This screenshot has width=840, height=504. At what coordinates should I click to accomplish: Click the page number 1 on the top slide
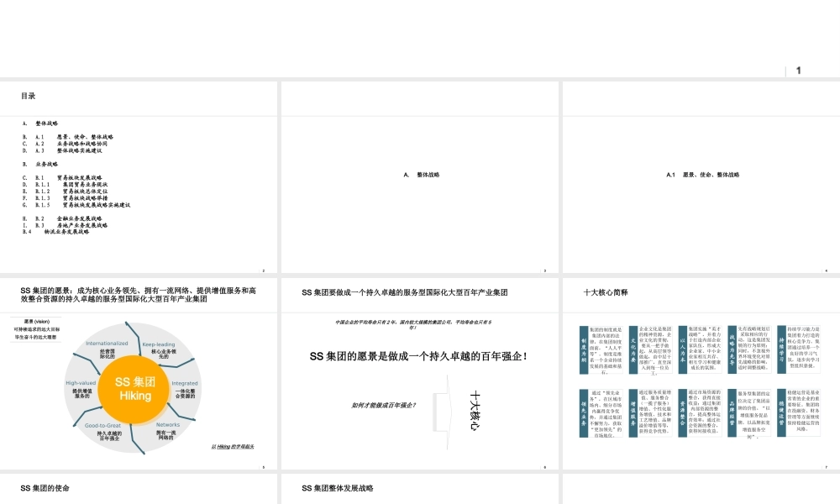798,71
